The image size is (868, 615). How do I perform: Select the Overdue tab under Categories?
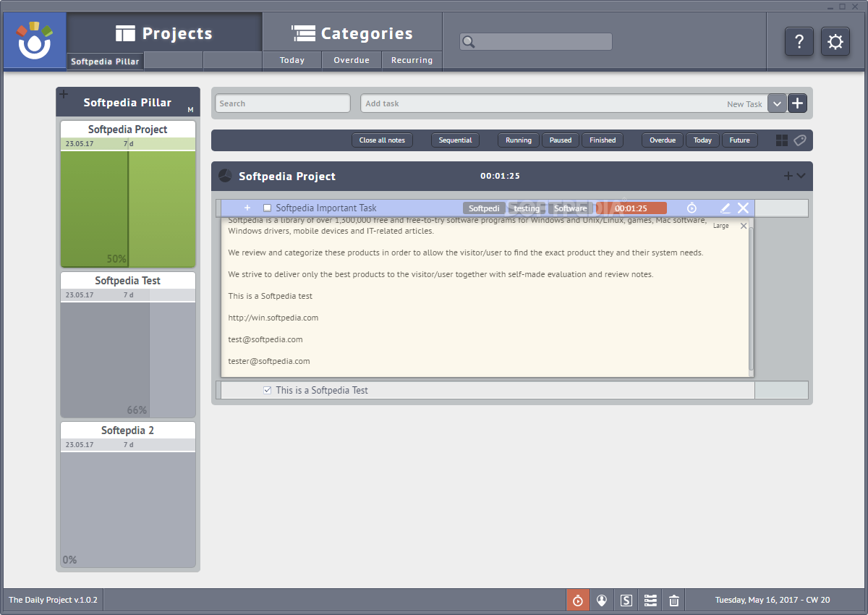click(x=352, y=61)
